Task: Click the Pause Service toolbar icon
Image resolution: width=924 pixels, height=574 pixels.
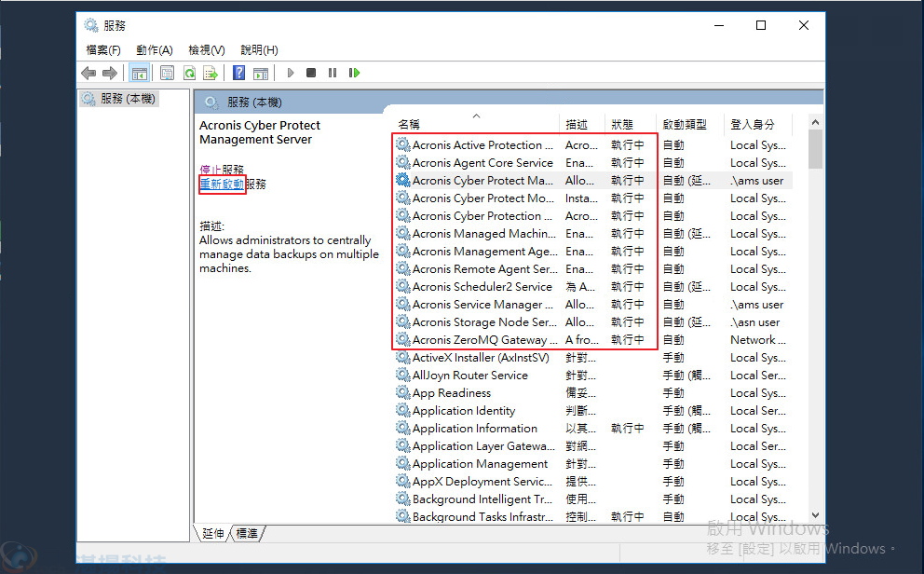Action: pos(333,73)
